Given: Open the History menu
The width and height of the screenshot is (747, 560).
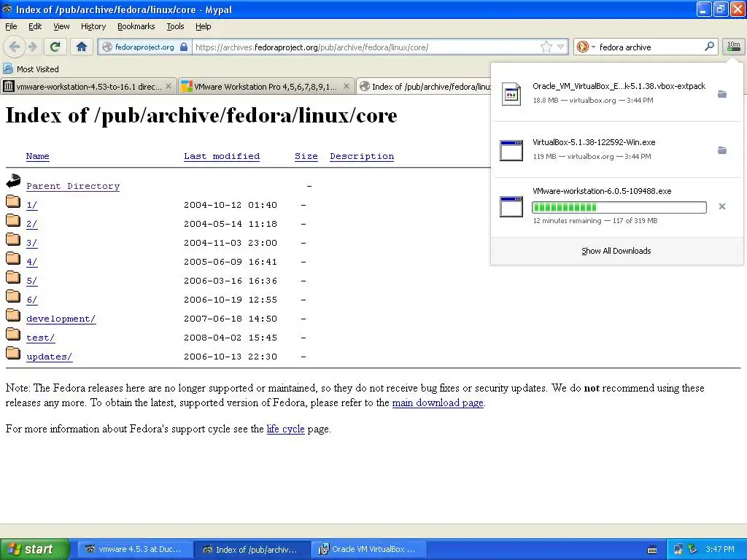Looking at the screenshot, I should [93, 27].
